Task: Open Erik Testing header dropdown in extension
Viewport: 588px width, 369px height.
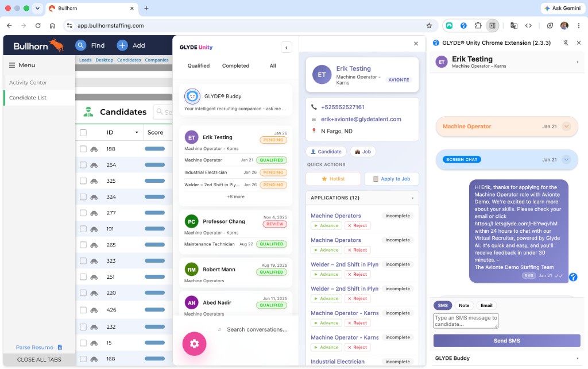Action: [x=578, y=62]
